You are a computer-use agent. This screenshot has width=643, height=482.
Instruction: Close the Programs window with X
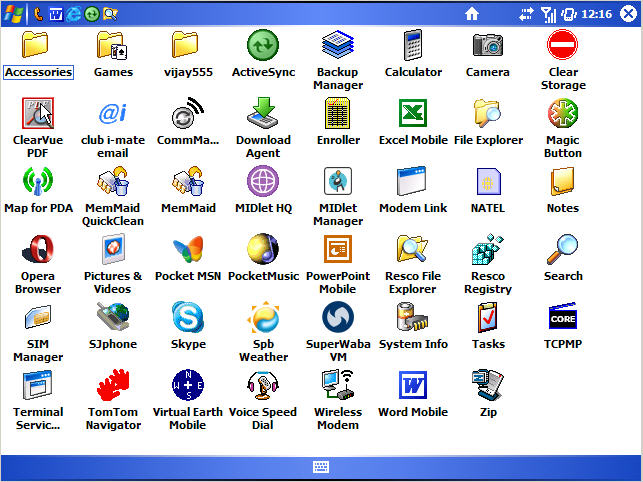[628, 14]
